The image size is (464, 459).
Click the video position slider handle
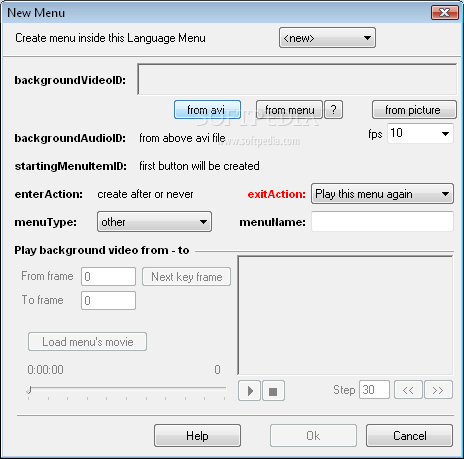click(x=29, y=389)
